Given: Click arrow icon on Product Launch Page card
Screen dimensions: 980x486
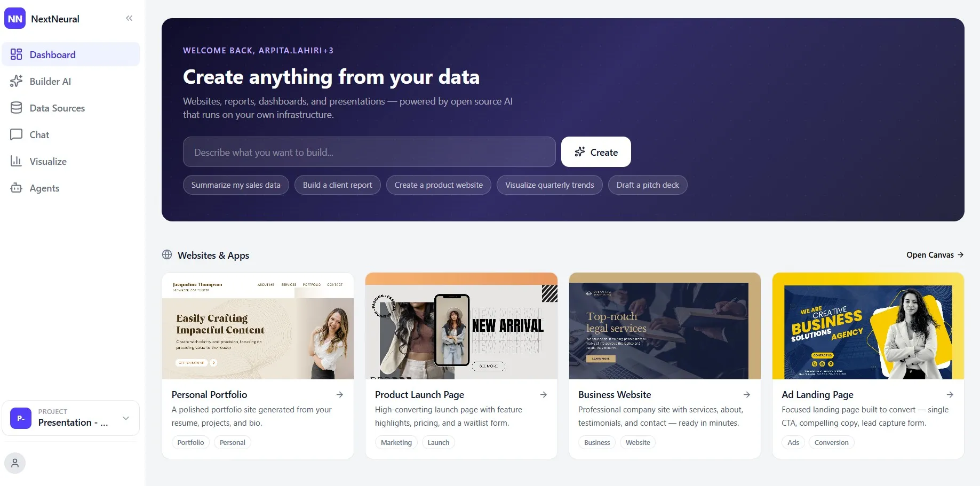Looking at the screenshot, I should click(x=544, y=395).
